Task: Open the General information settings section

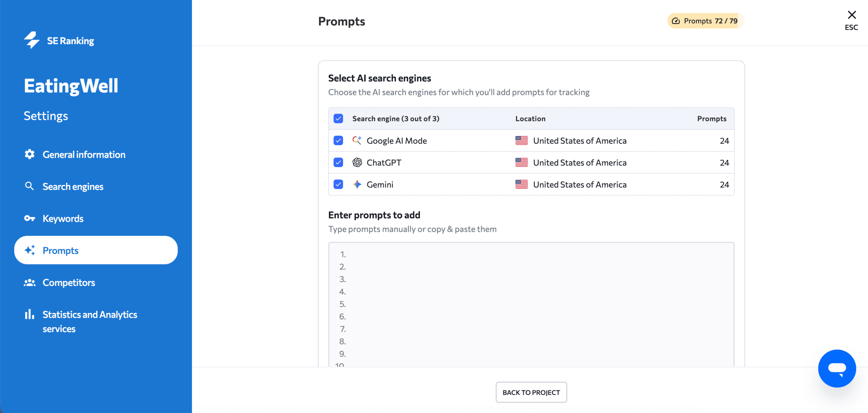Action: [84, 154]
